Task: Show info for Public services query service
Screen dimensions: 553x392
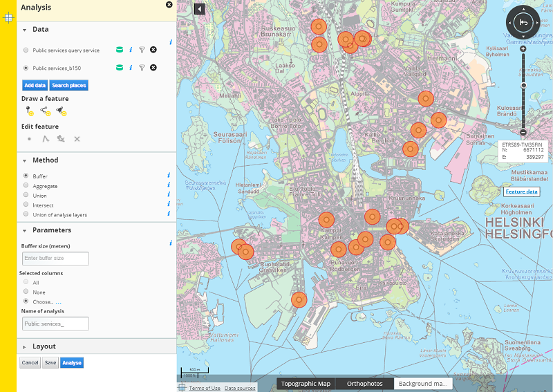Action: [131, 50]
